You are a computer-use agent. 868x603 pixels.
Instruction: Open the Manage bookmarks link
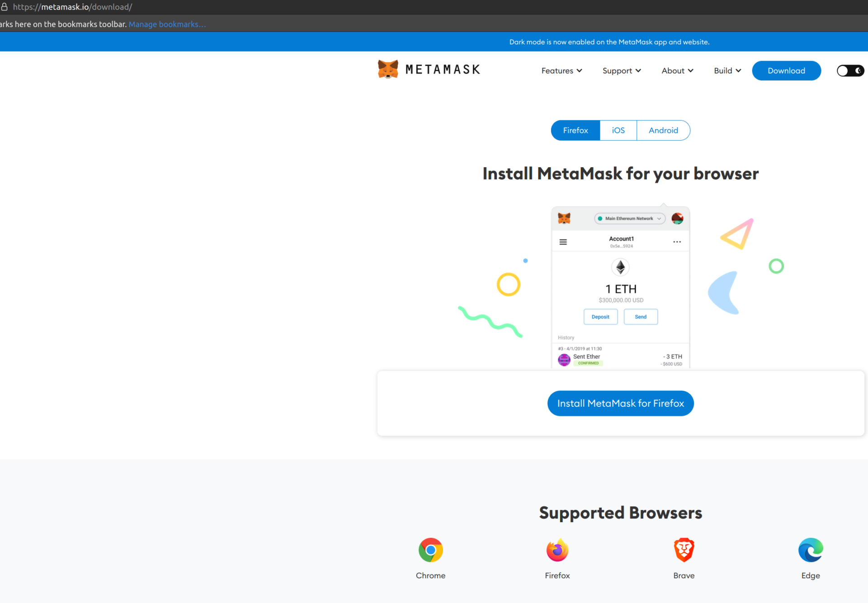[x=167, y=24]
